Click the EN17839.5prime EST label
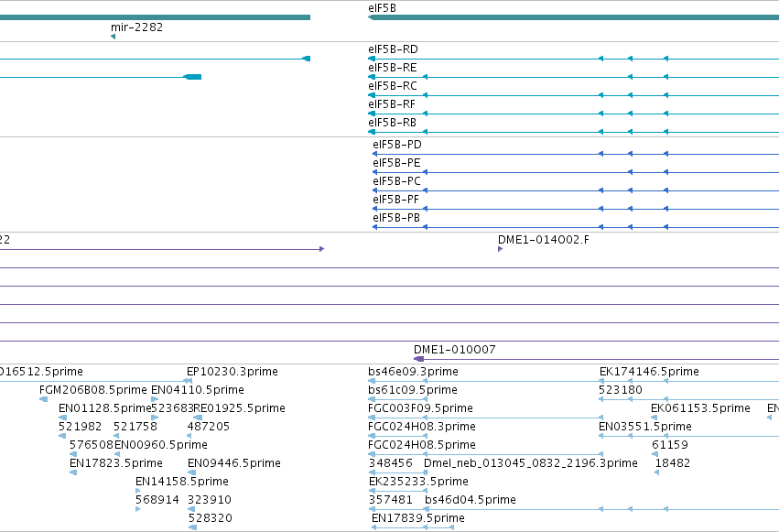The image size is (779, 532). (x=418, y=518)
